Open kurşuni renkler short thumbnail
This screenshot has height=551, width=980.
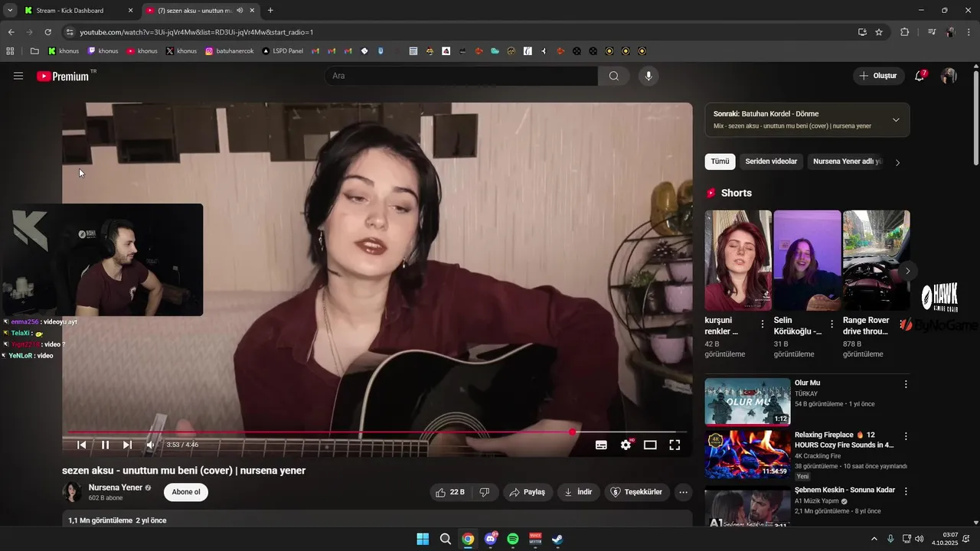tap(738, 260)
